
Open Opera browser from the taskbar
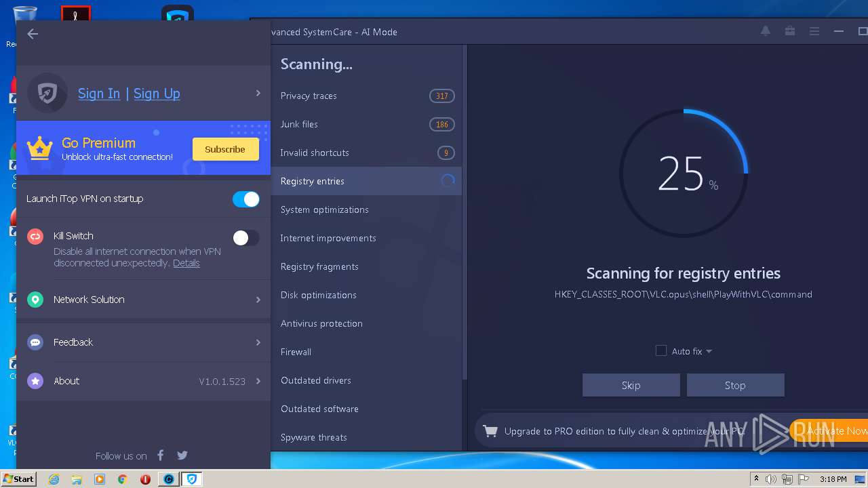(x=145, y=479)
